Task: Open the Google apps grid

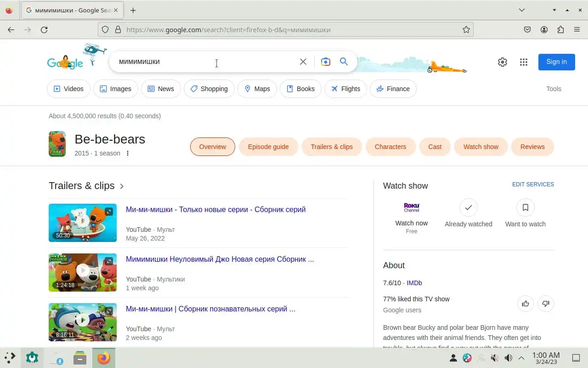Action: (x=524, y=62)
